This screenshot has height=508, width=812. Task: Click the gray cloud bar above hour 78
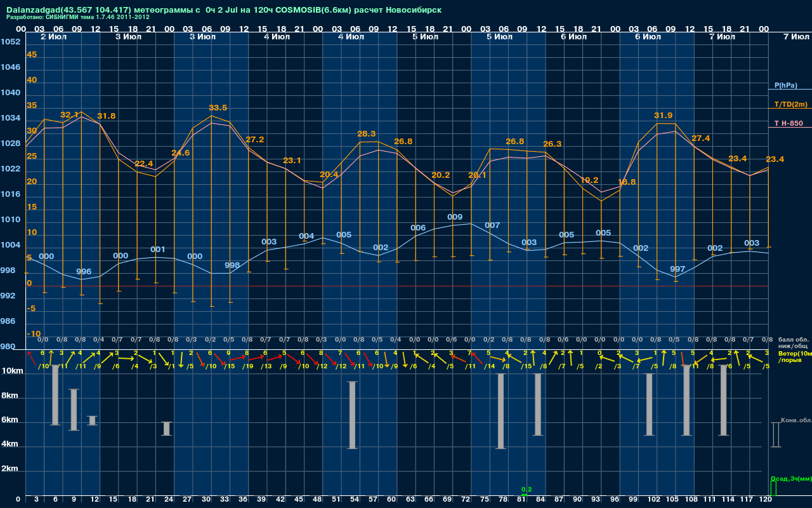click(501, 411)
